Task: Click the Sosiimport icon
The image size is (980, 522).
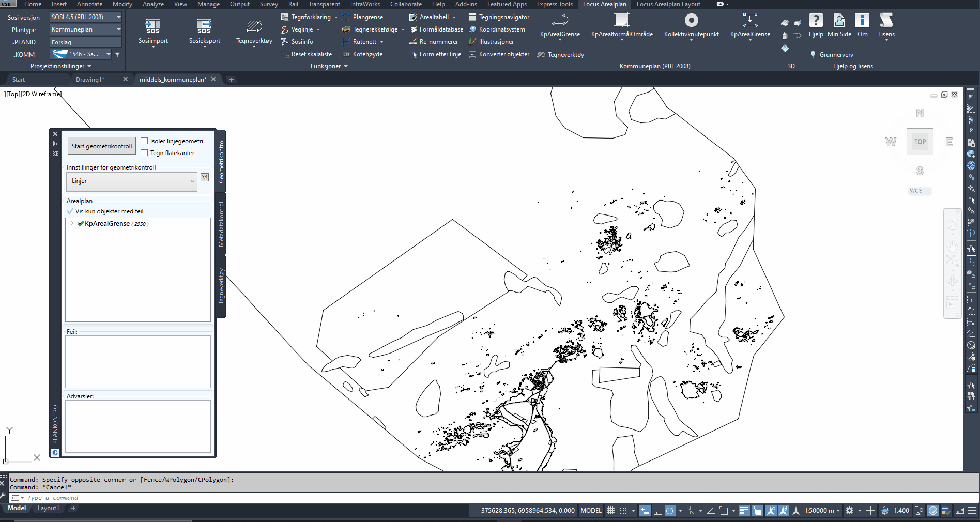Action: click(x=152, y=26)
